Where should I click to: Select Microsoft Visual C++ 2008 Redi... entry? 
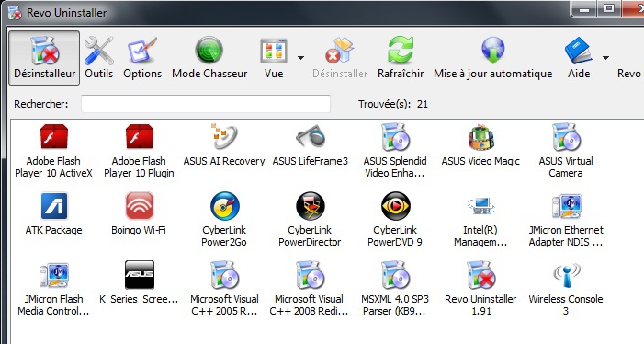tap(310, 289)
